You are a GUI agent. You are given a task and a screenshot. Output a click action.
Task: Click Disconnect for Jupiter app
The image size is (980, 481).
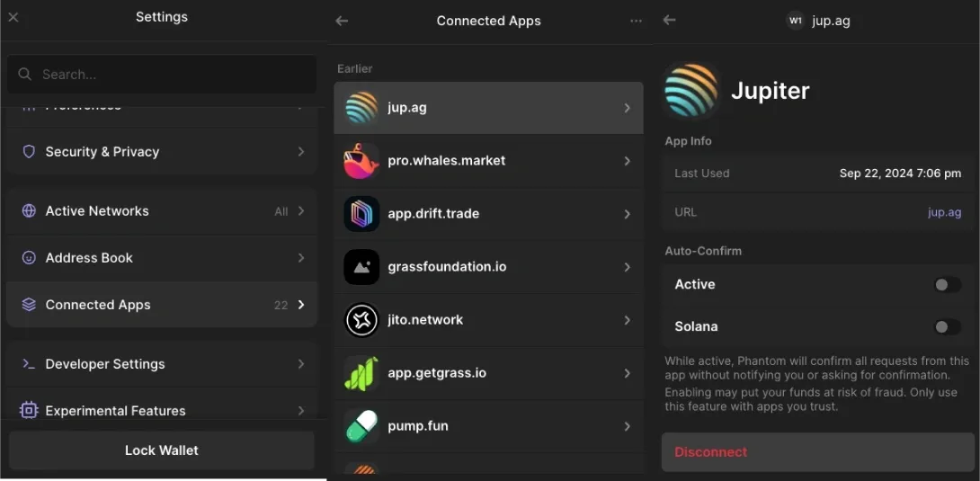tap(818, 452)
